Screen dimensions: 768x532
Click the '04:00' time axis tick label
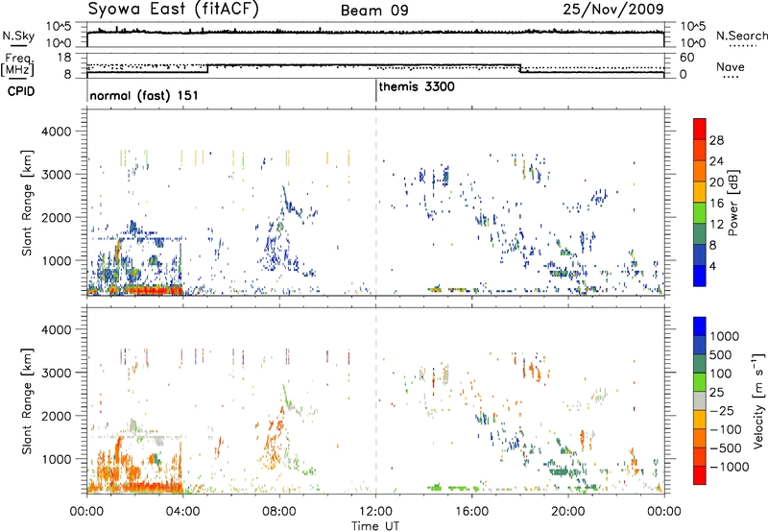(x=183, y=512)
